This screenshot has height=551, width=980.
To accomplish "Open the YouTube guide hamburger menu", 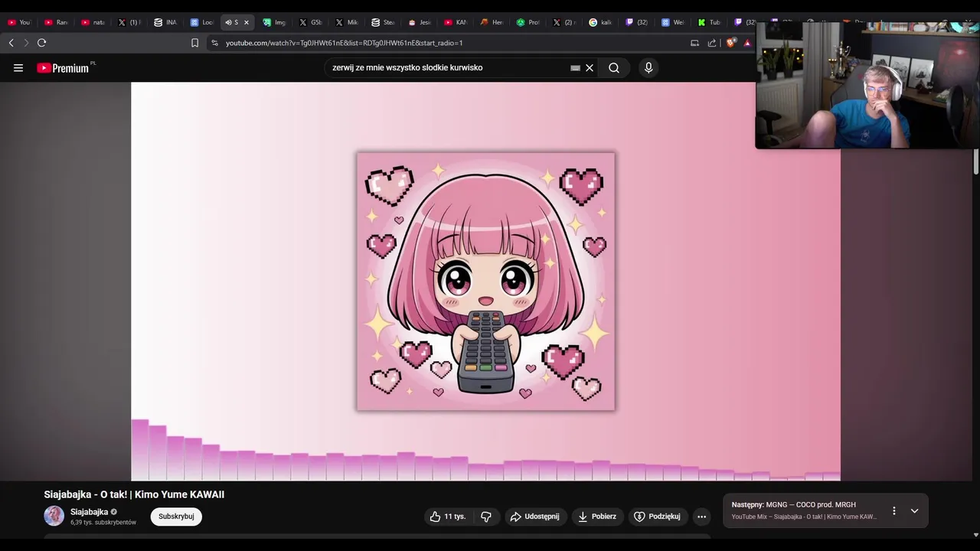I will 18,68.
